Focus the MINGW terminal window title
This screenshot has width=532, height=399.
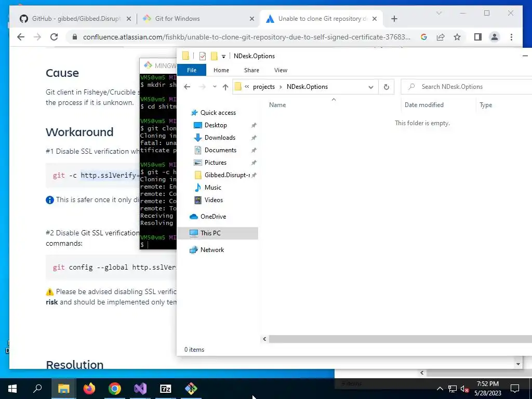click(x=165, y=65)
